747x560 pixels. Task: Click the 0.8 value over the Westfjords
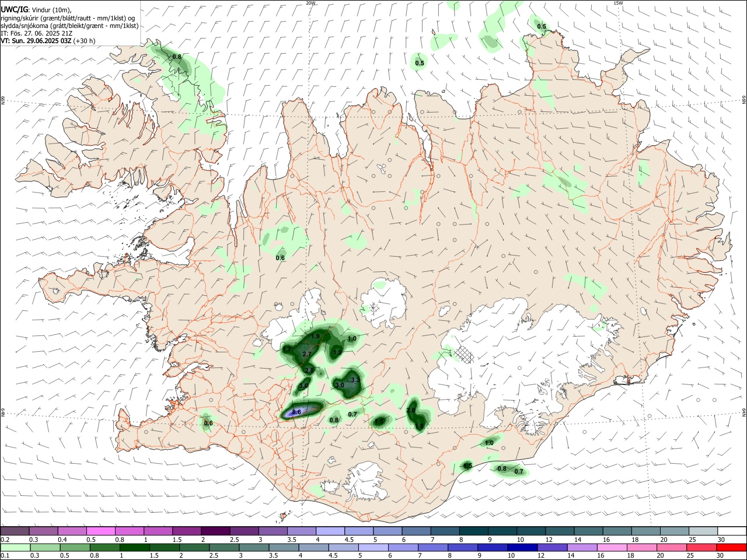point(177,57)
